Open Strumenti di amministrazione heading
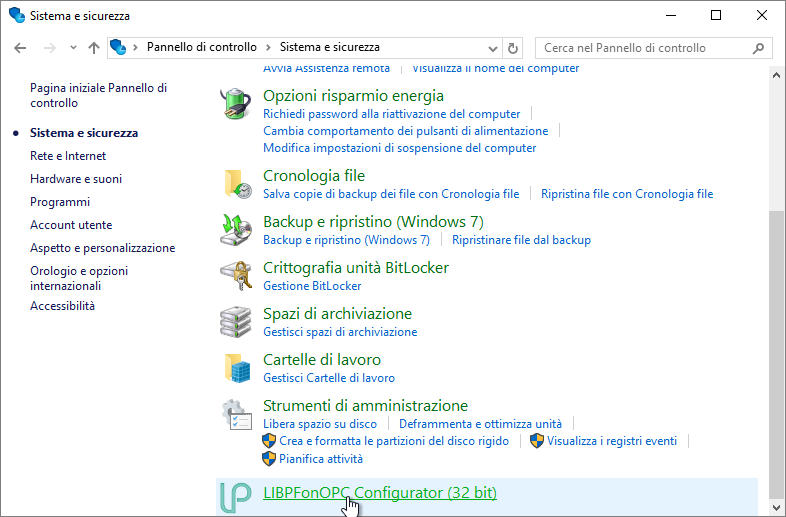 [x=365, y=406]
